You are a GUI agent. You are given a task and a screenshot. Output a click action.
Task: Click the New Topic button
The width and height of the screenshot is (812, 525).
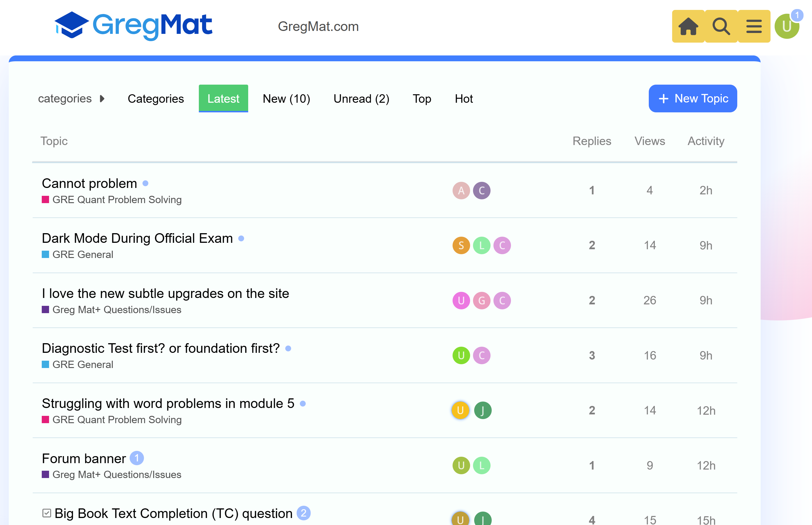pyautogui.click(x=693, y=99)
